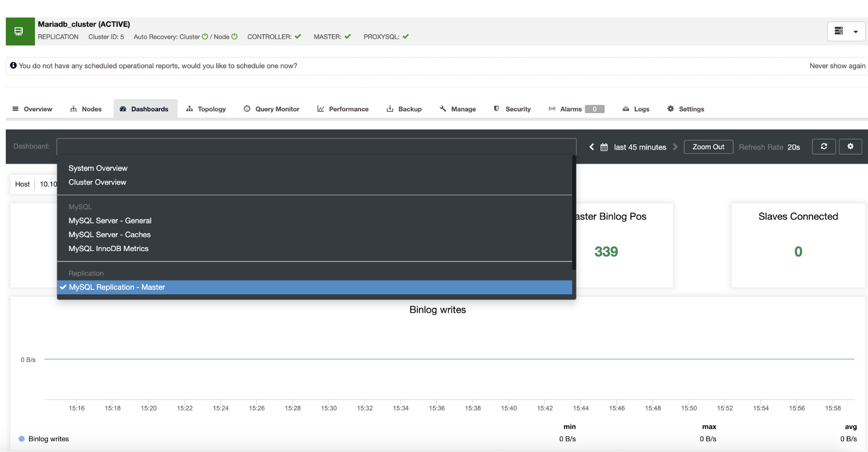Click Mariadb_cluster (ACTIVE) title
868x452 pixels.
coord(84,24)
